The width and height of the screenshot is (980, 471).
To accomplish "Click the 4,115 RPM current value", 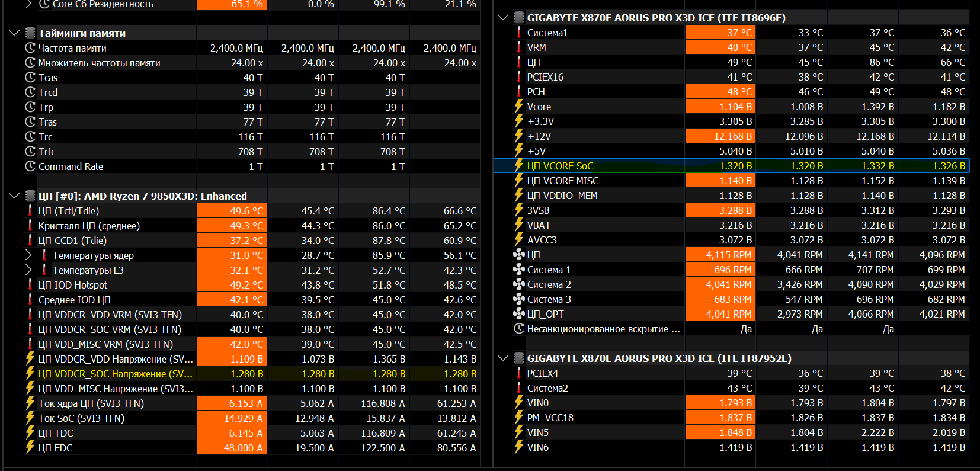I will coord(728,255).
